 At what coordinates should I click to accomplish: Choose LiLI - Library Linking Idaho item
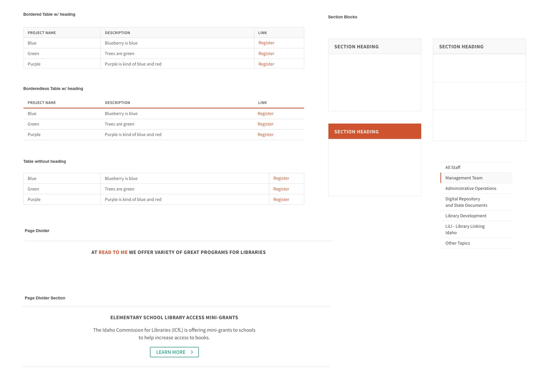coord(476,229)
